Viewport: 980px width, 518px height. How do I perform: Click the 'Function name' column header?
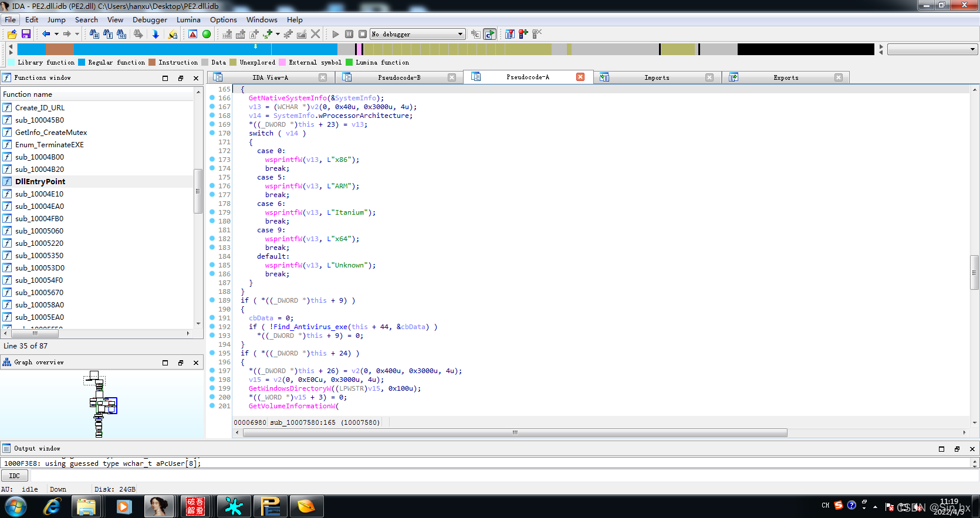(x=97, y=94)
